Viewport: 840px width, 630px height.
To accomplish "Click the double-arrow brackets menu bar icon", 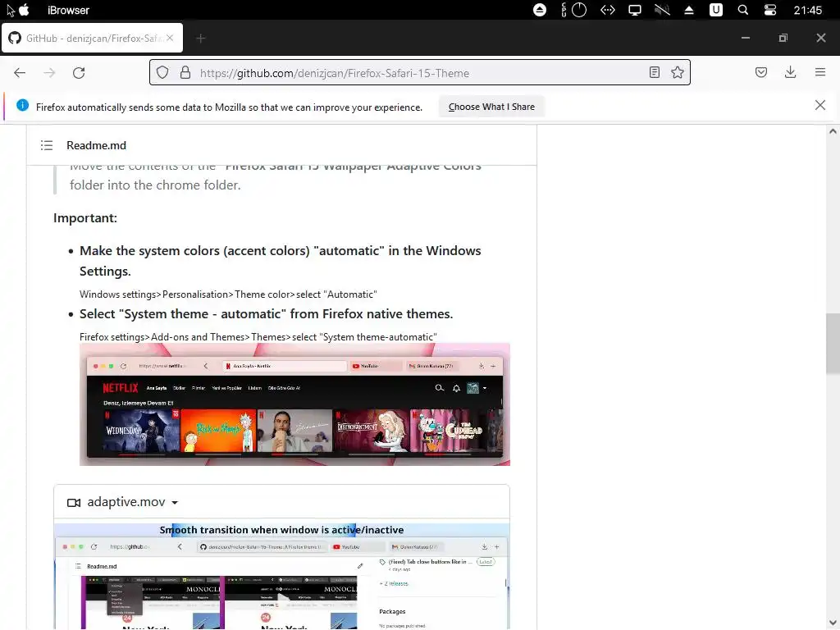I will point(608,10).
